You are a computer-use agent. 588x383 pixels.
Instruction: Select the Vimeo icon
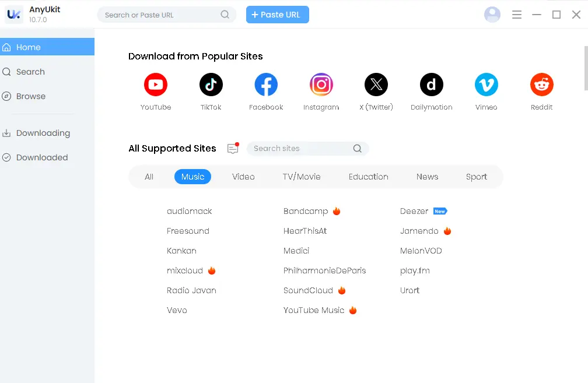click(486, 85)
